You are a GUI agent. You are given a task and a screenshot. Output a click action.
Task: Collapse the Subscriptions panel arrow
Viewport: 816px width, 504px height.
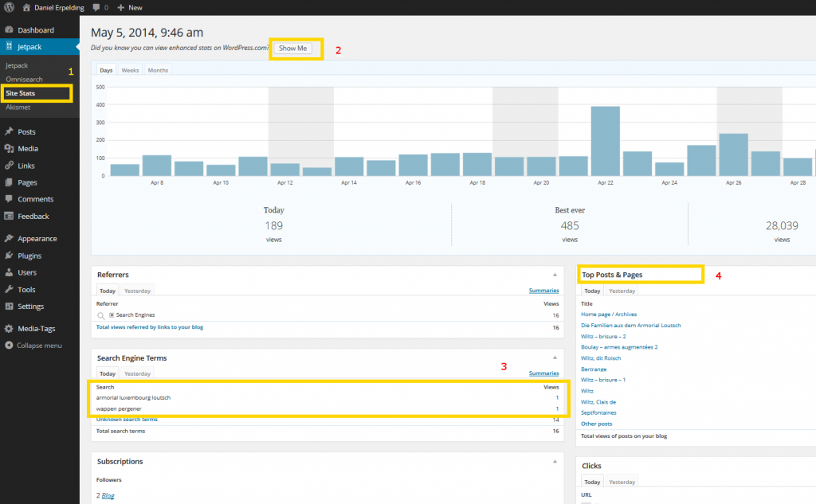(x=555, y=461)
